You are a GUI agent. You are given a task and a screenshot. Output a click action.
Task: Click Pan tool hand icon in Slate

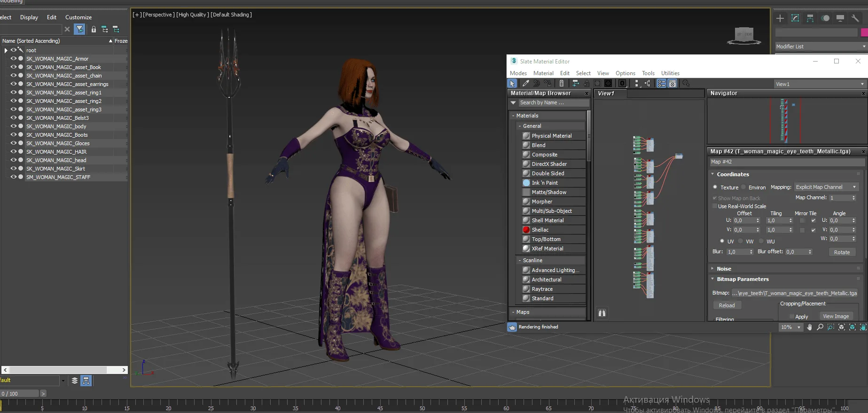pos(809,327)
